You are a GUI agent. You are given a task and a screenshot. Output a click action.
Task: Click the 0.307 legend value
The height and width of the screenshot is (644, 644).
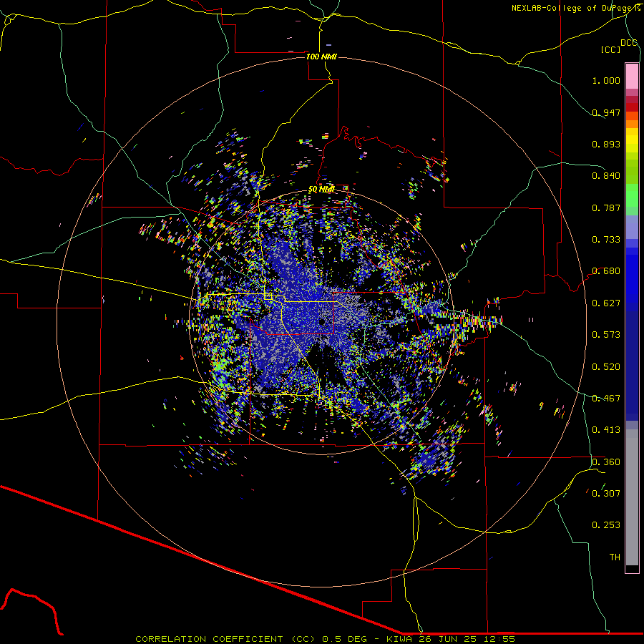[x=606, y=494]
